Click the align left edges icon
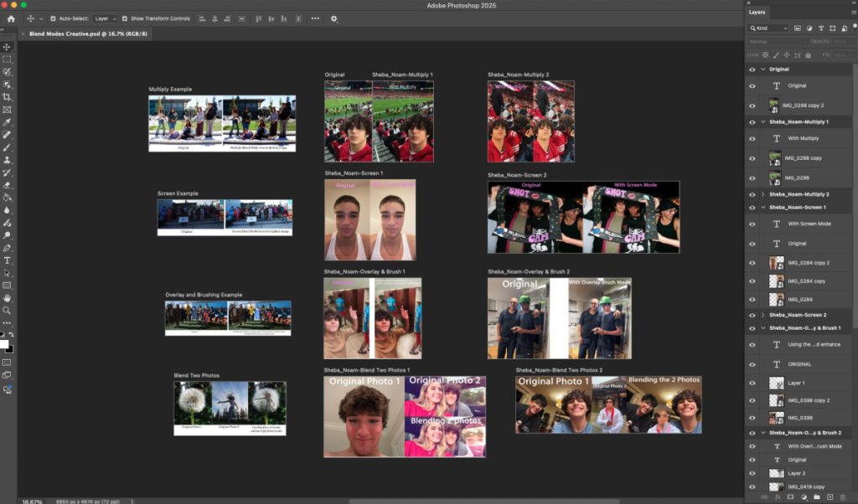The height and width of the screenshot is (504, 858). (x=202, y=18)
